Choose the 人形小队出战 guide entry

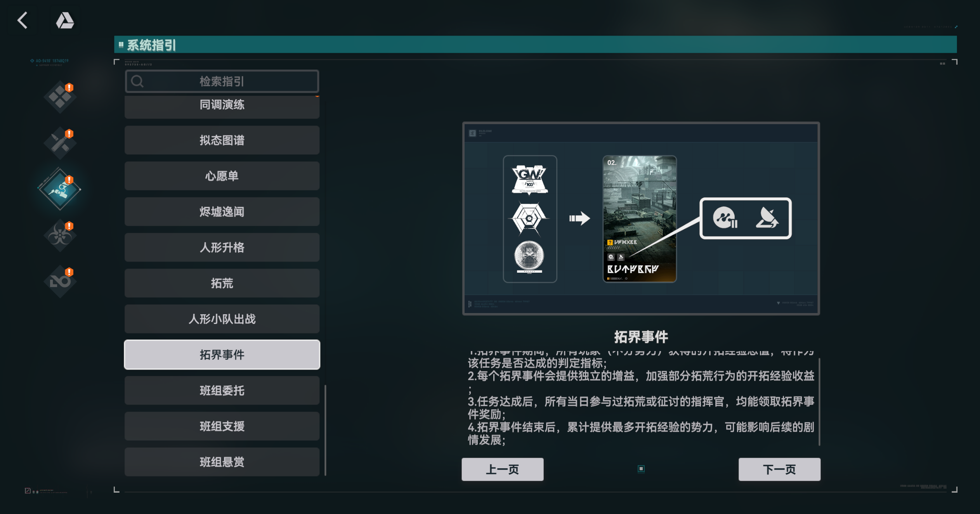tap(222, 319)
